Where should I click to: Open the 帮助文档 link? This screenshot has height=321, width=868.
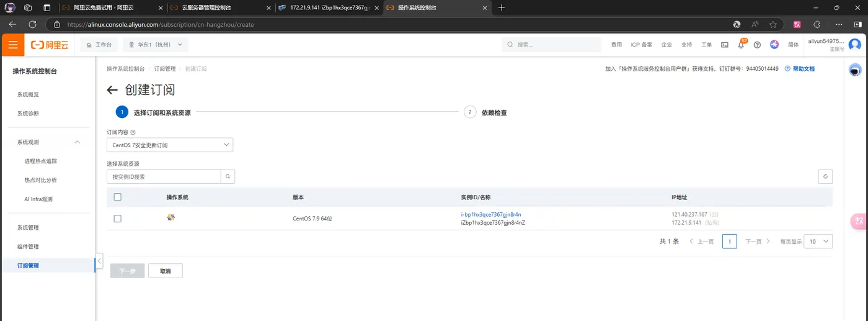[x=800, y=68]
